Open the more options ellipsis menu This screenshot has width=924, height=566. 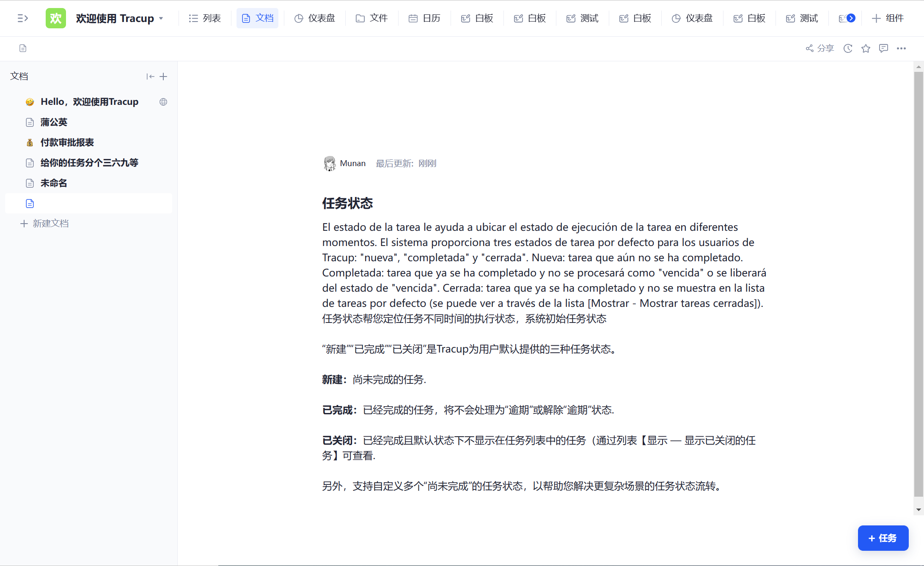click(901, 48)
